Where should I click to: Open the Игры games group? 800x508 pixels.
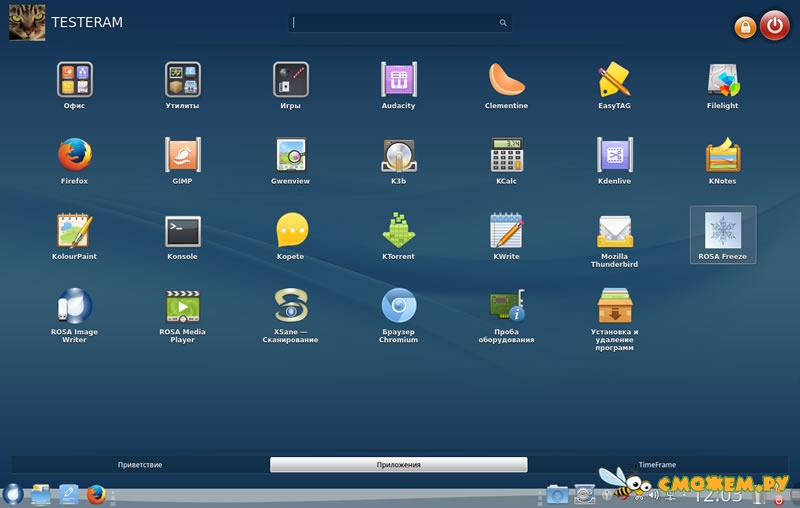tap(290, 85)
